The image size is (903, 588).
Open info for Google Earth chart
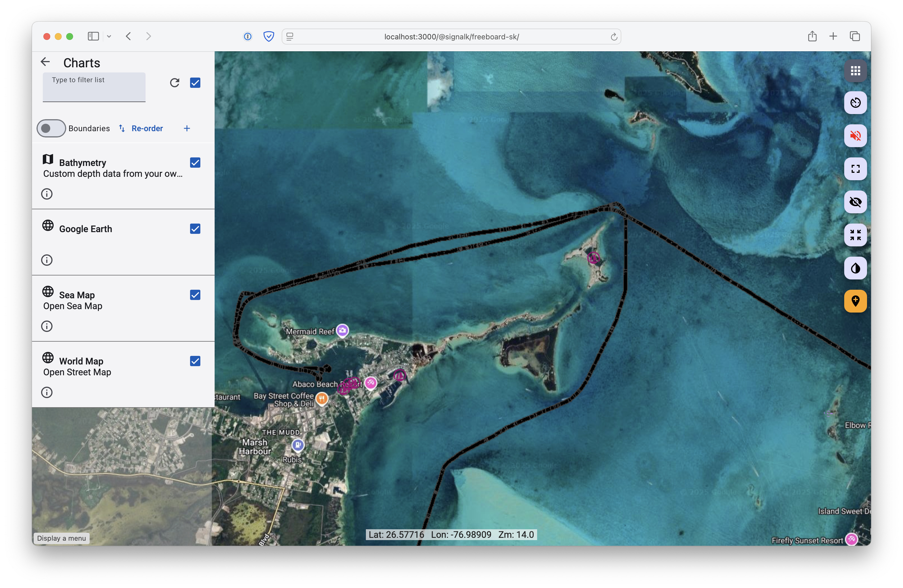click(x=47, y=260)
